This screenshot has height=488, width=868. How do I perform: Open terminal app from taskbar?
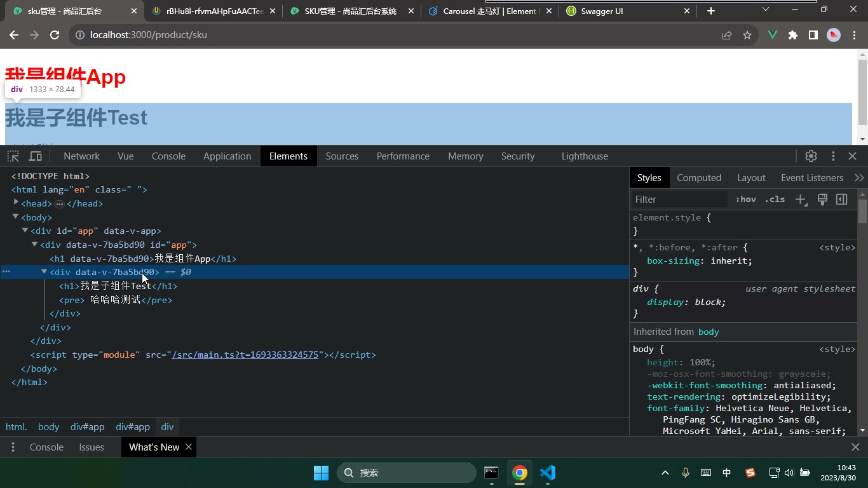491,473
